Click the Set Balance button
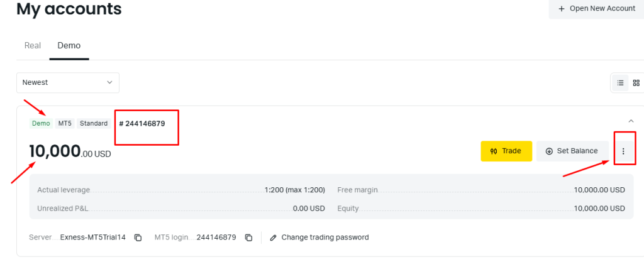 tap(572, 151)
